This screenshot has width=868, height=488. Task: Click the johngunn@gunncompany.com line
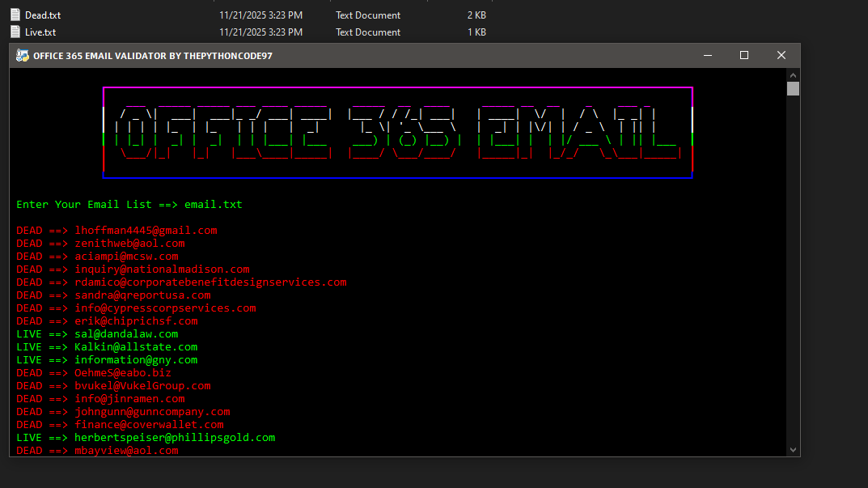[x=124, y=412]
